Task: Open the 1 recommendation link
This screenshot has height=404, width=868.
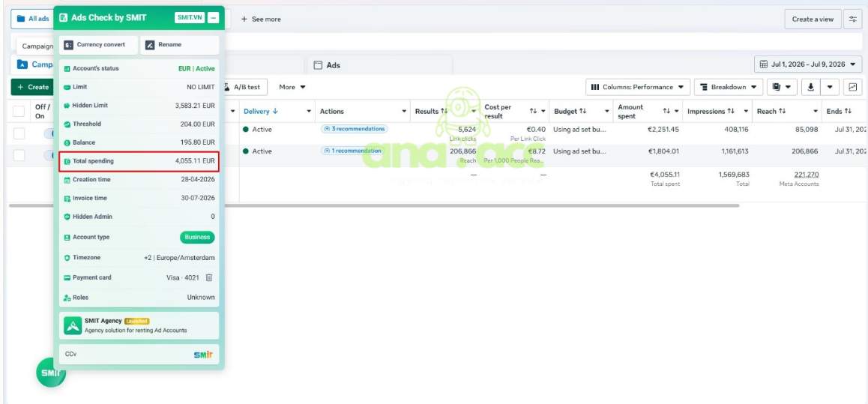Action: coord(352,151)
